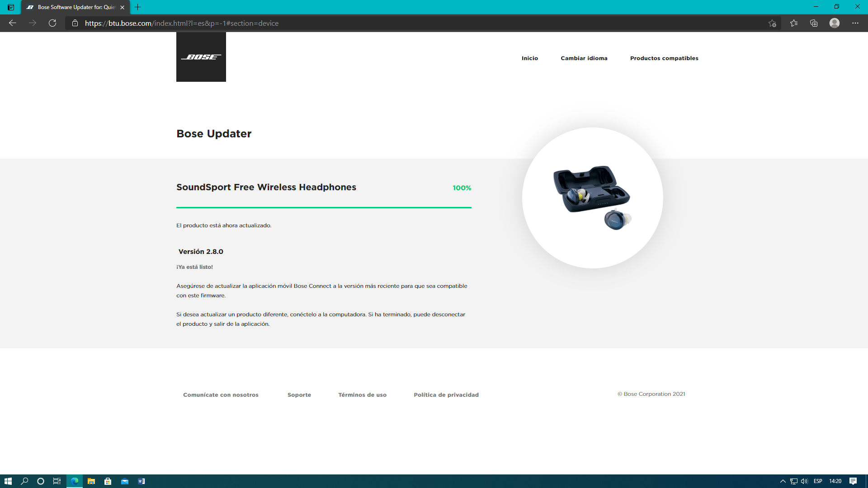Screen dimensions: 868x488
Task: Add this page to favorites
Action: tap(772, 23)
